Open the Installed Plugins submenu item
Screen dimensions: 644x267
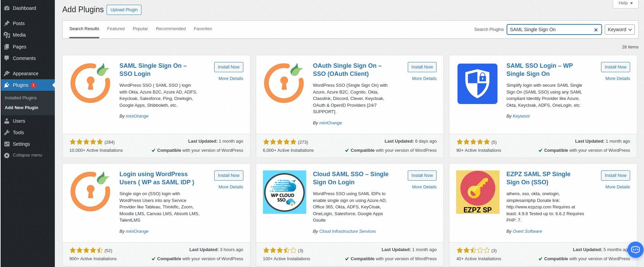21,98
